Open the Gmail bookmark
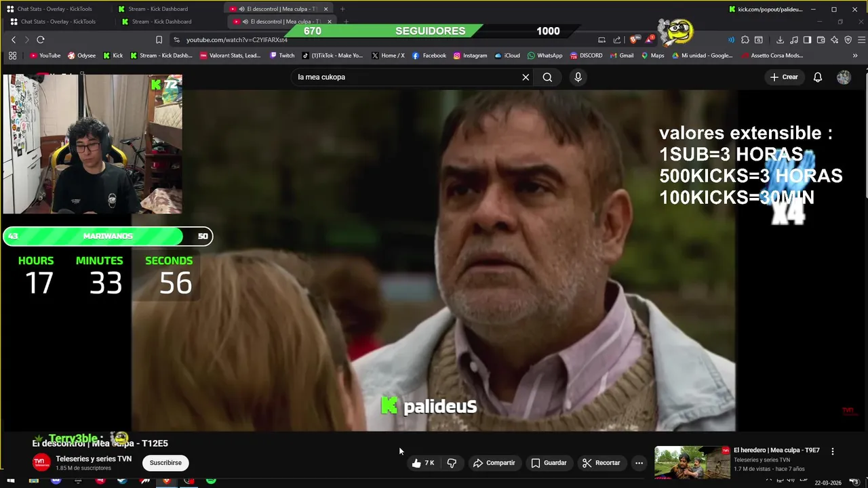This screenshot has width=868, height=488. 622,56
